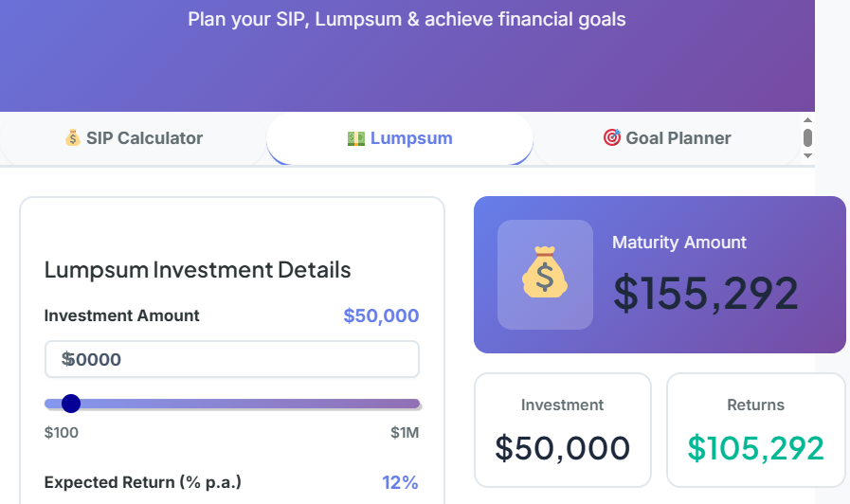The height and width of the screenshot is (504, 850).
Task: Click the cash banknote icon beside Lumpsum
Action: coord(356,138)
